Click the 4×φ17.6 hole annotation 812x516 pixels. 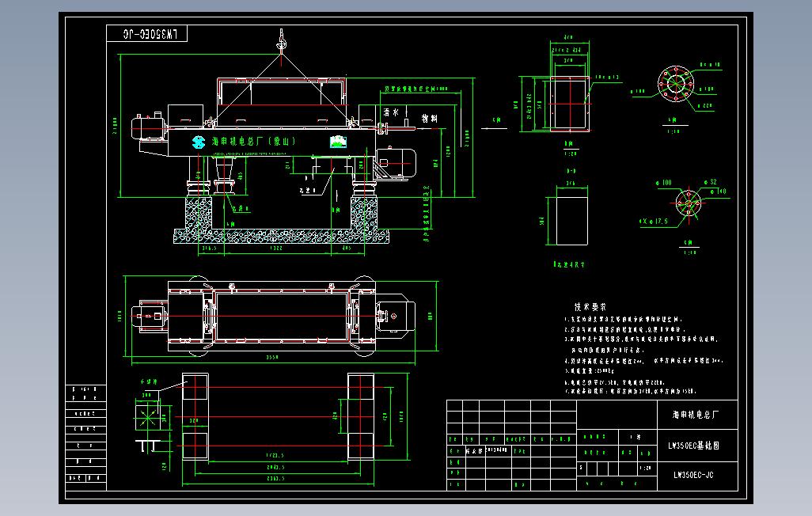pos(655,222)
